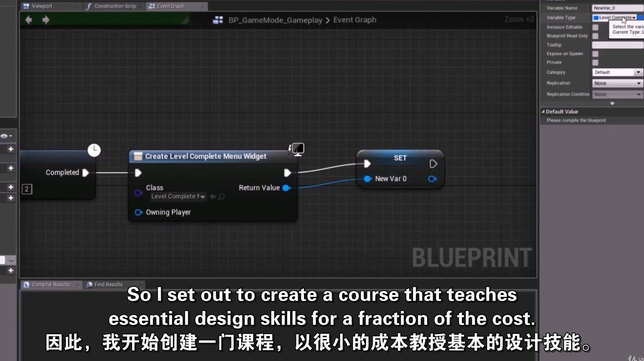Open the eye view options dropdown
Image resolution: width=644 pixels, height=361 pixels.
click(x=6, y=136)
